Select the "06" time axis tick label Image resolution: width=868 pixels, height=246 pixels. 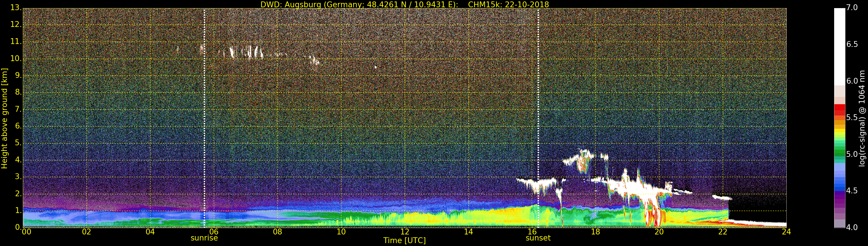[x=214, y=232]
